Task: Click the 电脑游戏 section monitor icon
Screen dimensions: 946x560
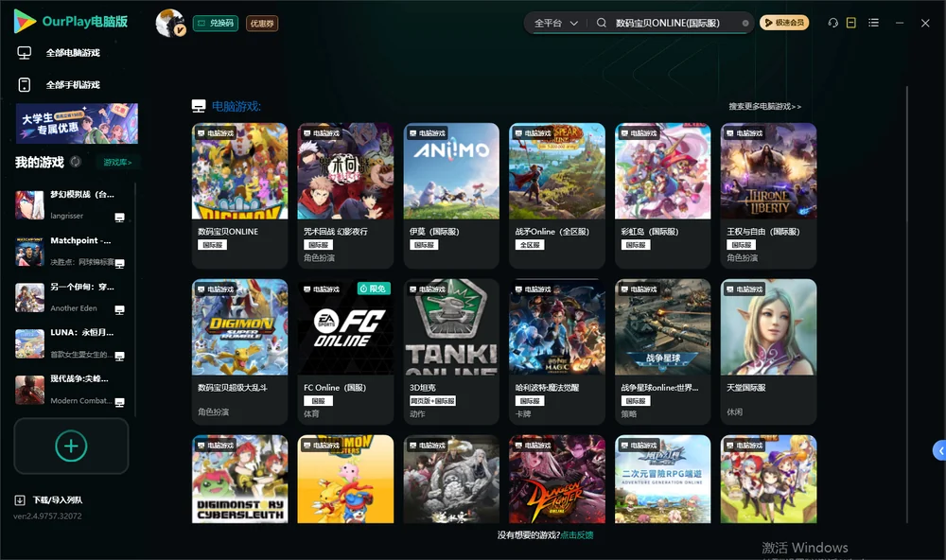Action: (x=199, y=106)
